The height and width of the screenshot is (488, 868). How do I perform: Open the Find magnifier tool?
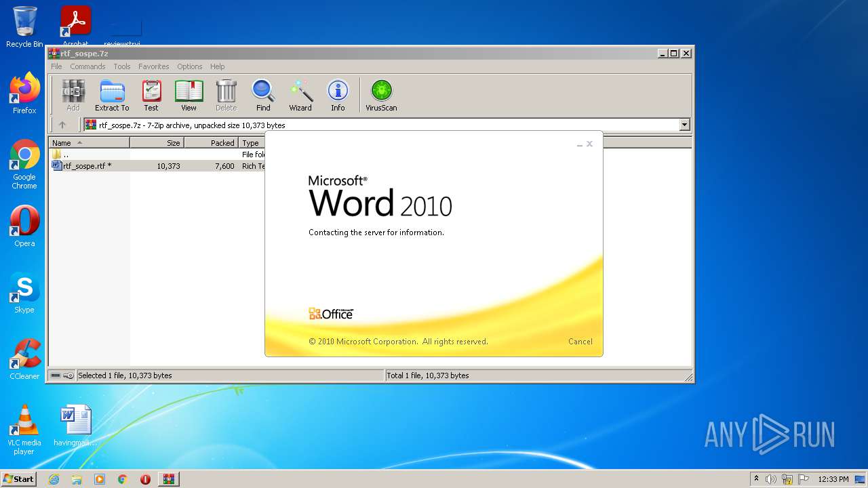pyautogui.click(x=263, y=96)
